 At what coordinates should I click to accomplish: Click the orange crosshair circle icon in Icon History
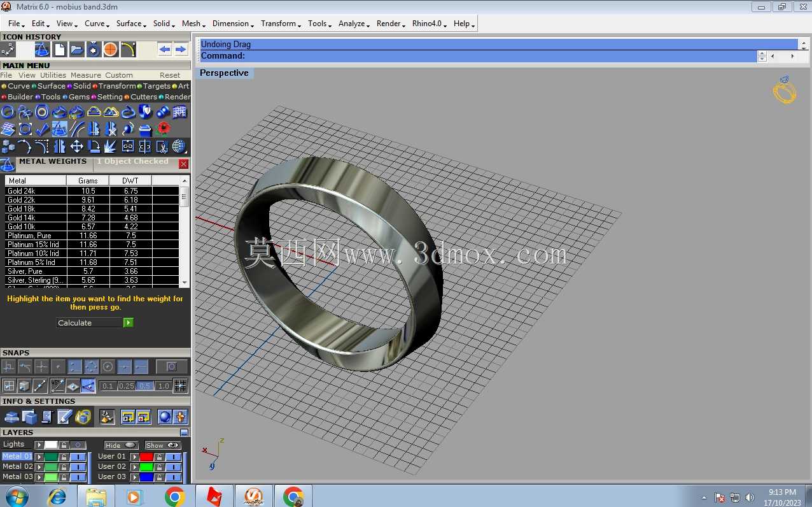111,50
